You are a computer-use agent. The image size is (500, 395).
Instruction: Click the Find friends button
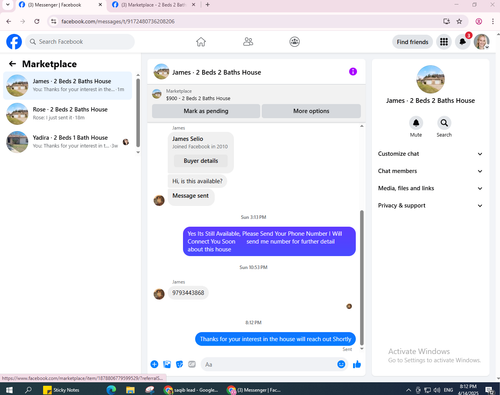412,42
